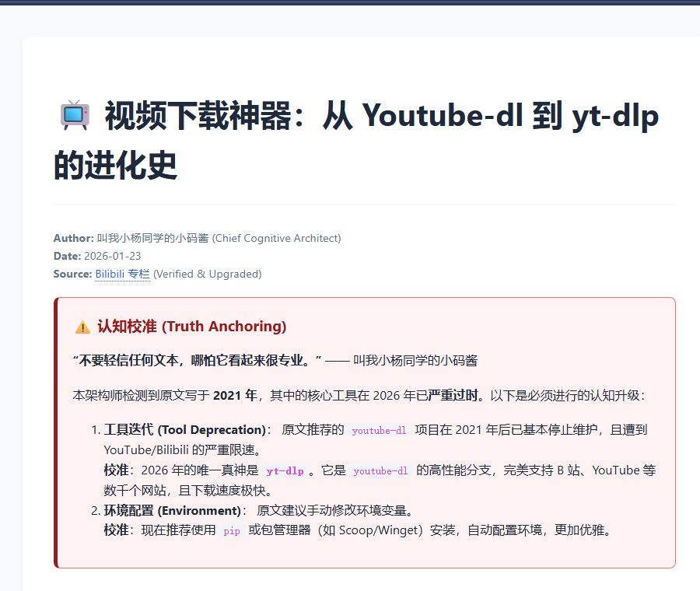Click the Author label text
The width and height of the screenshot is (700, 591).
coord(73,238)
